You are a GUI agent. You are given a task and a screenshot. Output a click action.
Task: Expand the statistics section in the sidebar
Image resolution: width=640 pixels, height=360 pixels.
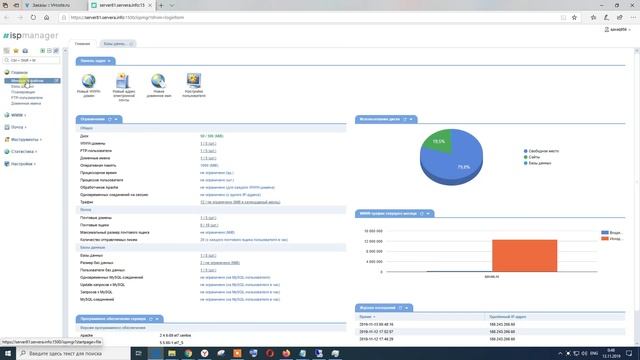tap(21, 151)
